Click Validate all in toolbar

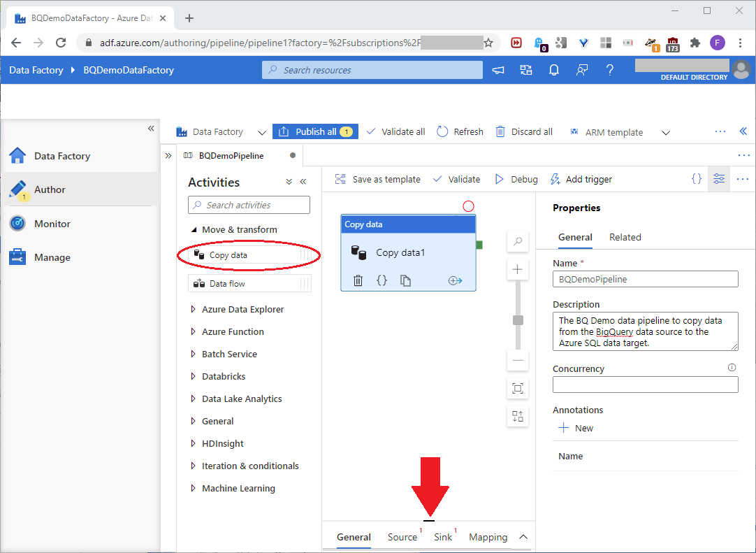[x=395, y=131]
